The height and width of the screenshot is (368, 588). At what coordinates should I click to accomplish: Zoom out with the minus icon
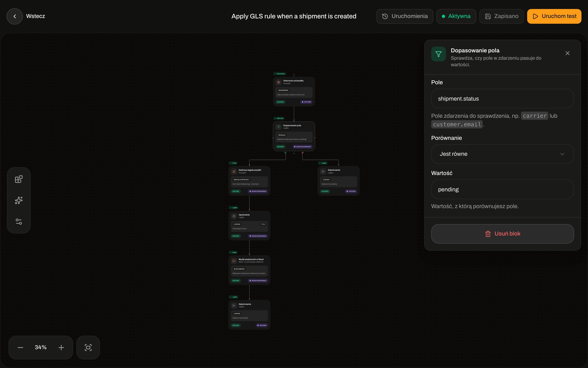(x=20, y=348)
